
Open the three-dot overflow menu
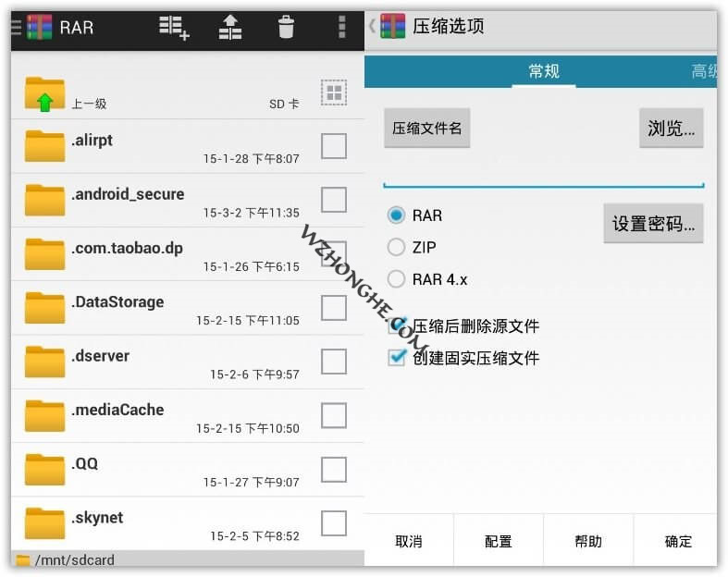[342, 28]
